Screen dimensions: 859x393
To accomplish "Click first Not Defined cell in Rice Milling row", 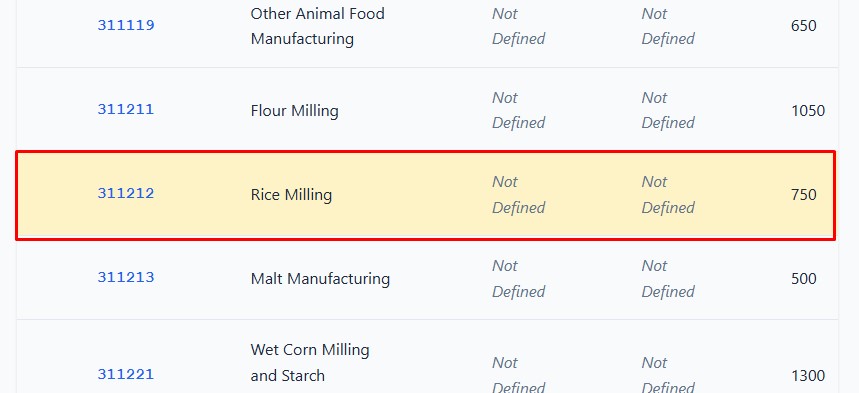I will (518, 195).
